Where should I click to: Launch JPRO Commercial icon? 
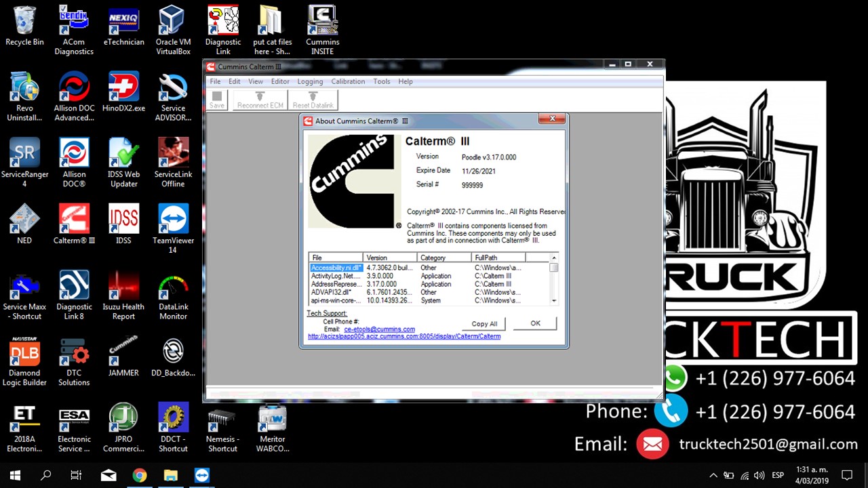(123, 428)
